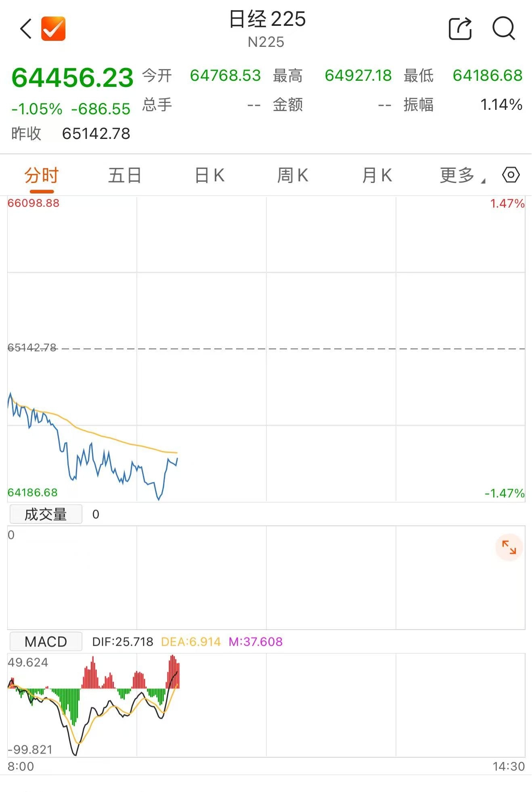Expand the 更多 dropdown

tap(463, 176)
